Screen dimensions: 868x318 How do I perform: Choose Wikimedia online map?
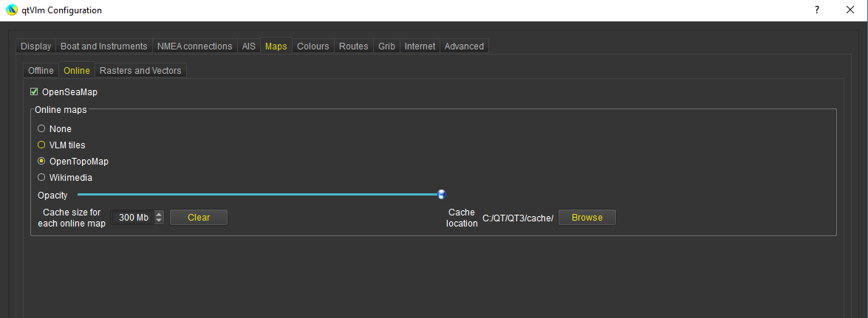click(41, 178)
